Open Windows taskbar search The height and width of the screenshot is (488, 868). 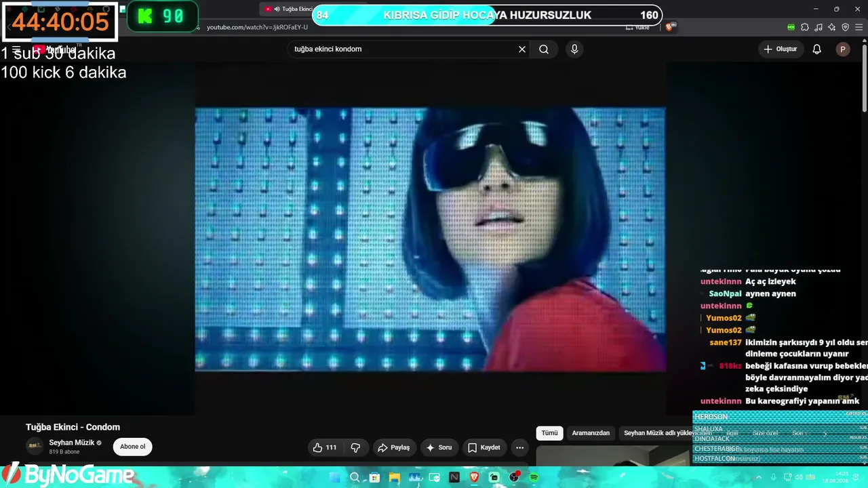[355, 478]
